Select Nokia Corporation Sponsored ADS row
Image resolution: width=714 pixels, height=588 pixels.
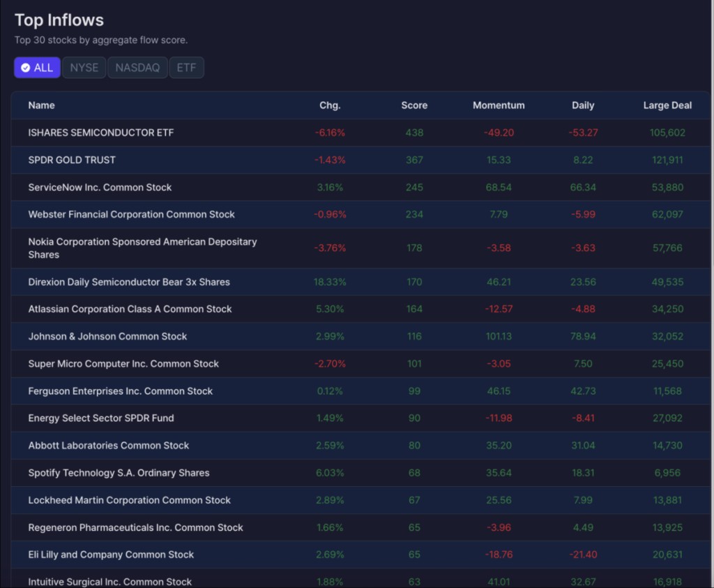pos(360,248)
